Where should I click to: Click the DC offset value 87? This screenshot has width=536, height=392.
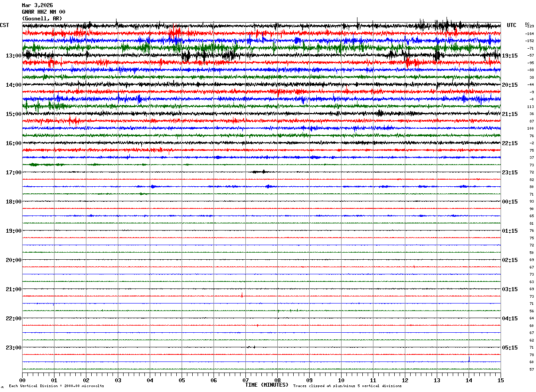tap(532, 121)
